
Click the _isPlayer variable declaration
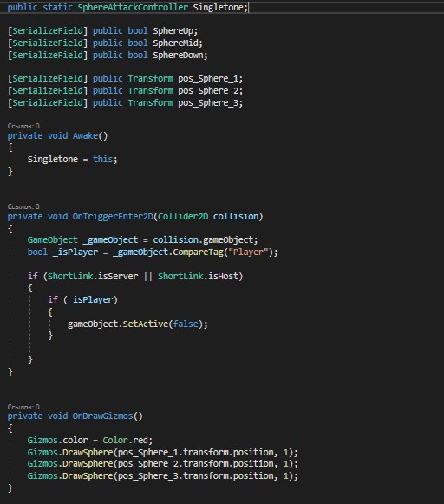[75, 252]
